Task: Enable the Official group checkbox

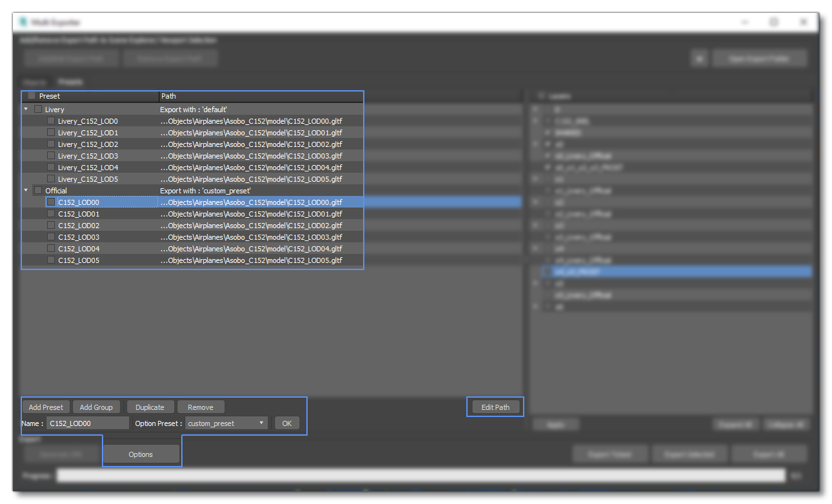Action: click(37, 190)
